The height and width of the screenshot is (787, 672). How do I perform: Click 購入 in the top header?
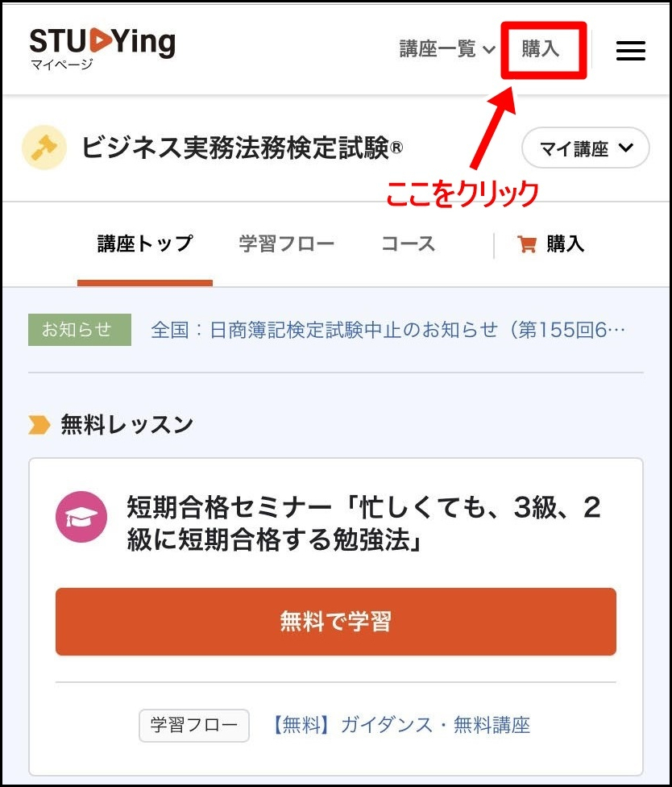tap(541, 49)
